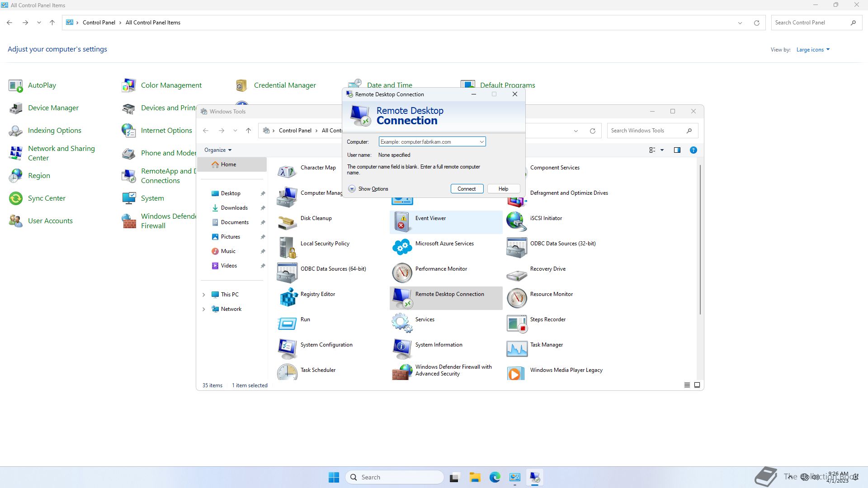
Task: Open Task Scheduler icon
Action: (287, 371)
